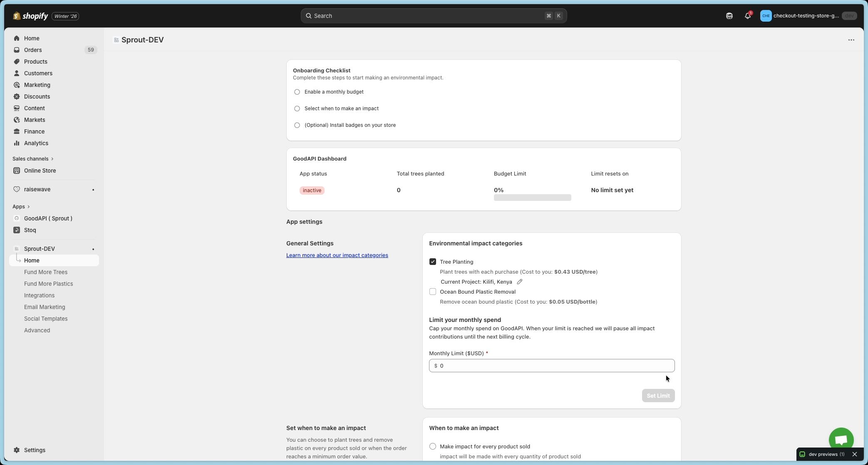Open the Sidekick assistant icon in top bar

click(729, 16)
